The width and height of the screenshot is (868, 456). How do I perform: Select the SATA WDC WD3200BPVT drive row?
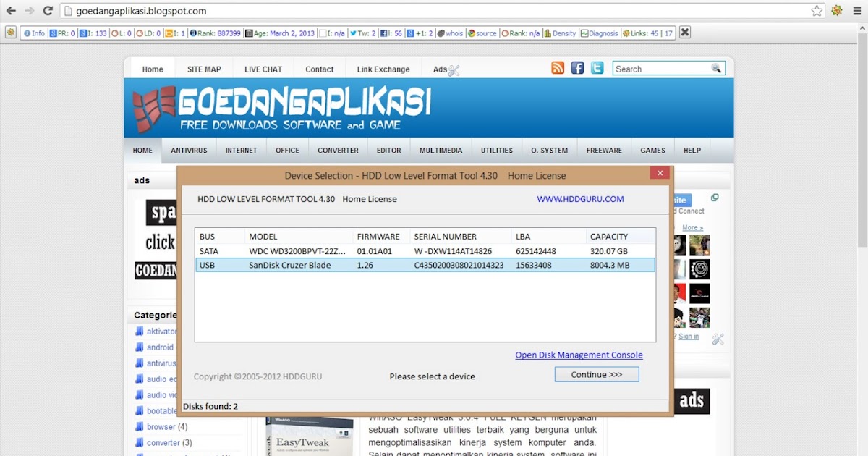[425, 251]
